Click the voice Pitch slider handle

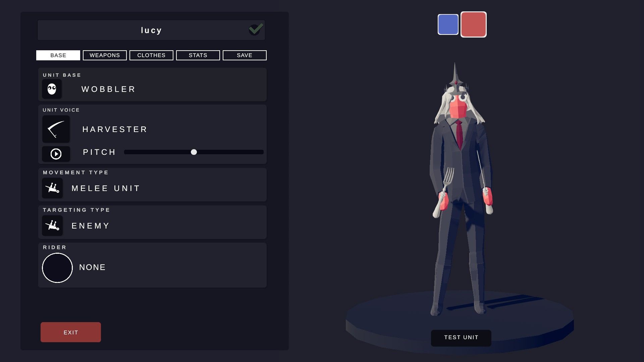pos(194,152)
